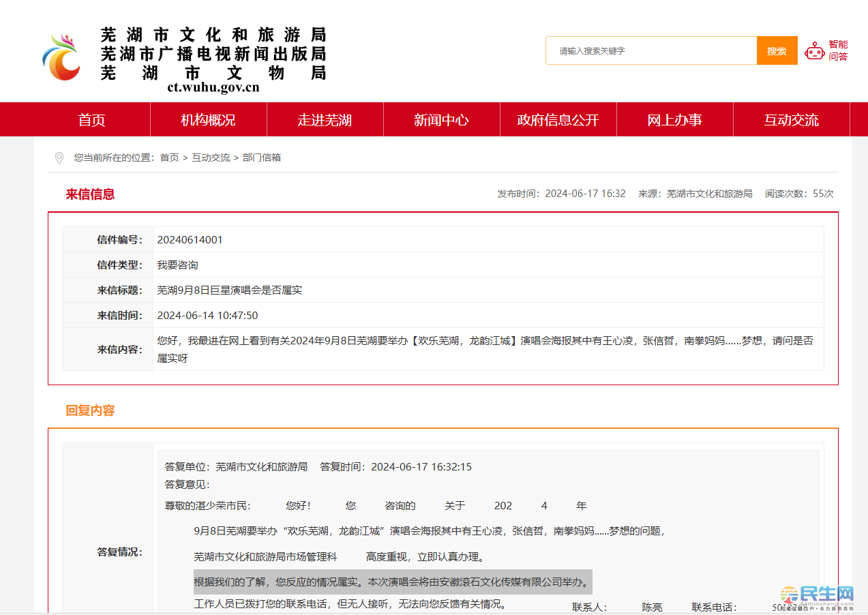Open the 政府信息公开 navigation menu
868x615 pixels.
(x=558, y=120)
